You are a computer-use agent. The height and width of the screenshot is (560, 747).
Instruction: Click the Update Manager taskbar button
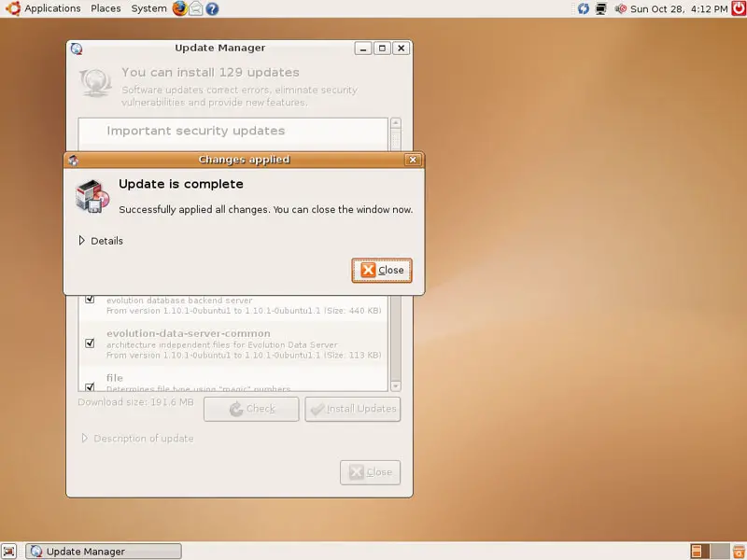pos(103,552)
